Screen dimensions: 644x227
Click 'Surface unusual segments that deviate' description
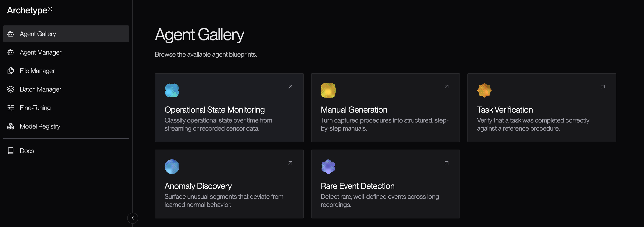pyautogui.click(x=224, y=200)
